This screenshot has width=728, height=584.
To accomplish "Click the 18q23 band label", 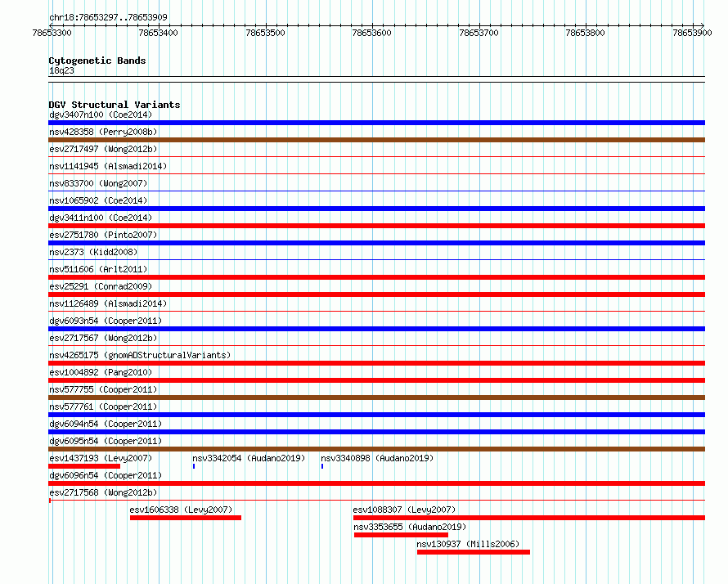I will click(61, 70).
